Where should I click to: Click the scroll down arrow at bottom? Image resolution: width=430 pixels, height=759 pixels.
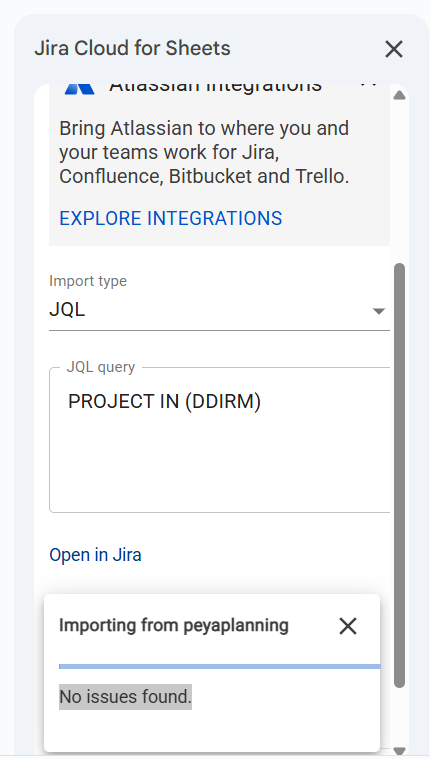pos(399,751)
